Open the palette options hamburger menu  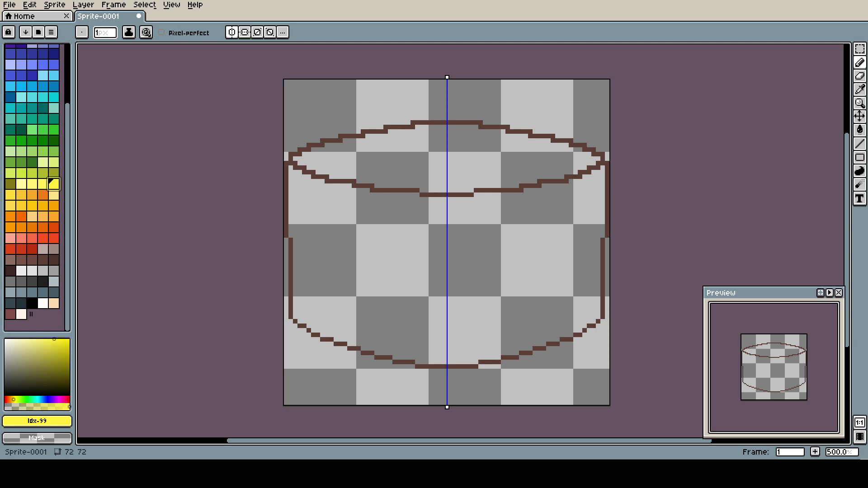tap(51, 32)
